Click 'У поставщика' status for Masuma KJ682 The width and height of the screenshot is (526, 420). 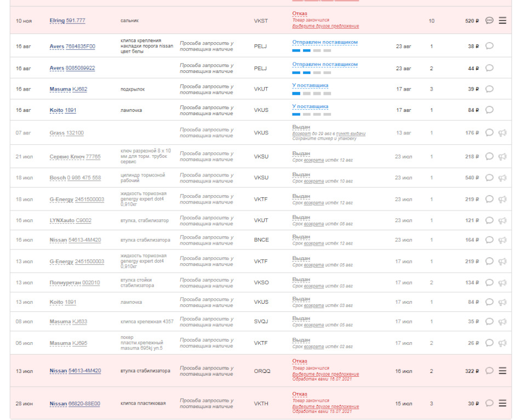(x=310, y=86)
